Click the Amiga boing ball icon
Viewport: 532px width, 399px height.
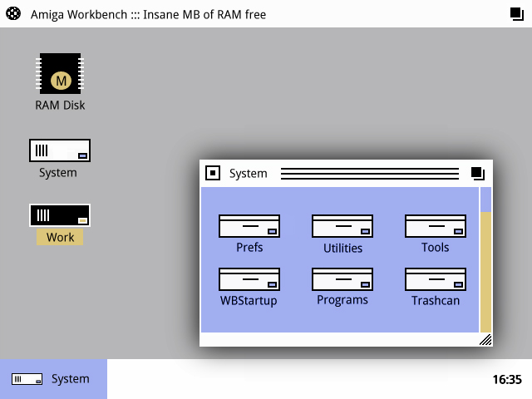point(13,13)
